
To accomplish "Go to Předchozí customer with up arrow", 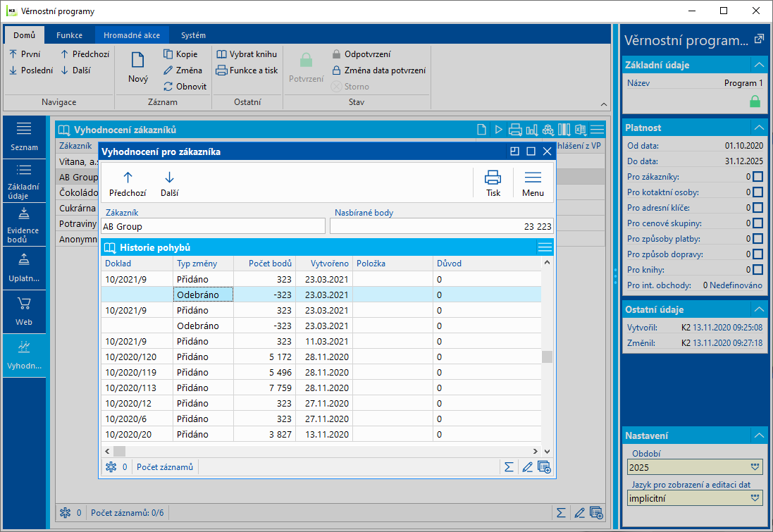I will pos(128,182).
